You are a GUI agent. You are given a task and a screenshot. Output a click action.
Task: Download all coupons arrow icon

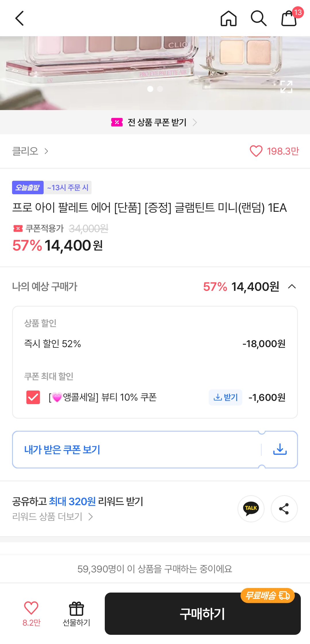point(280,449)
